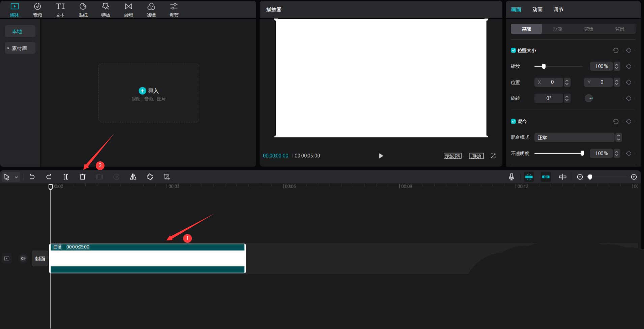Screen dimensions: 644x329
Task: Split the clip at playhead
Action: click(x=66, y=177)
